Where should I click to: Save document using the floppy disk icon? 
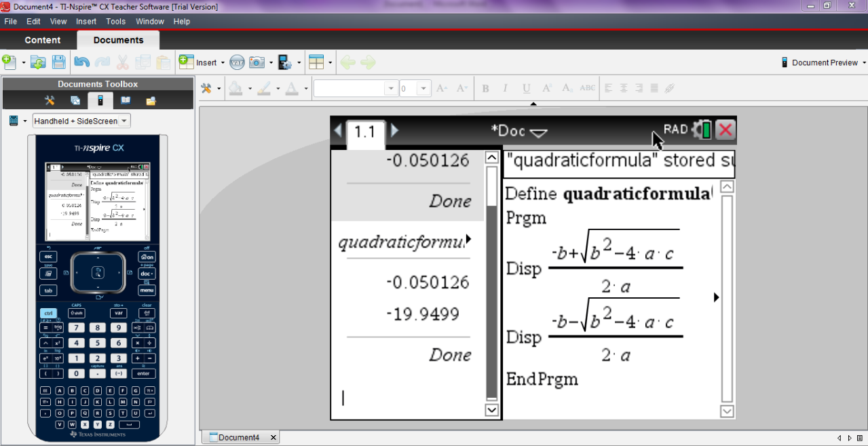[59, 62]
